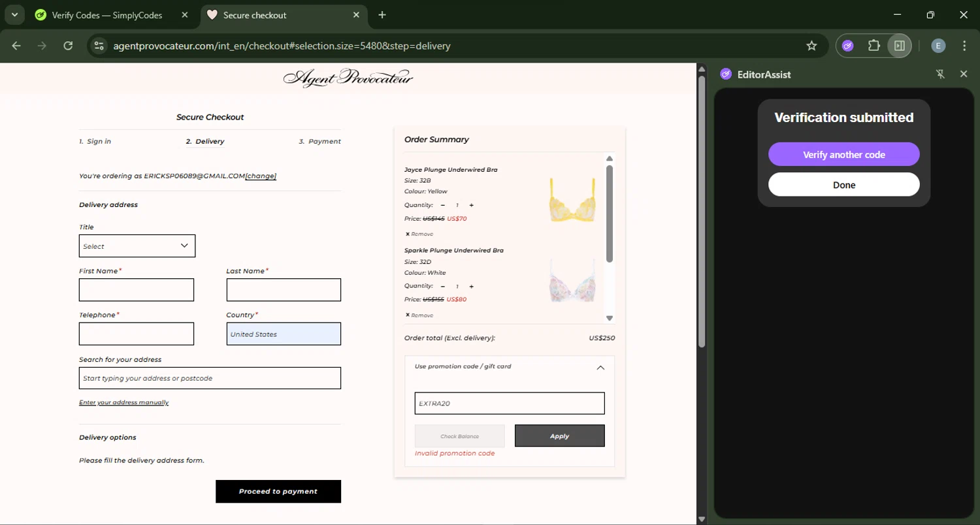Click the Telephone field
This screenshot has height=525, width=980.
coord(137,334)
